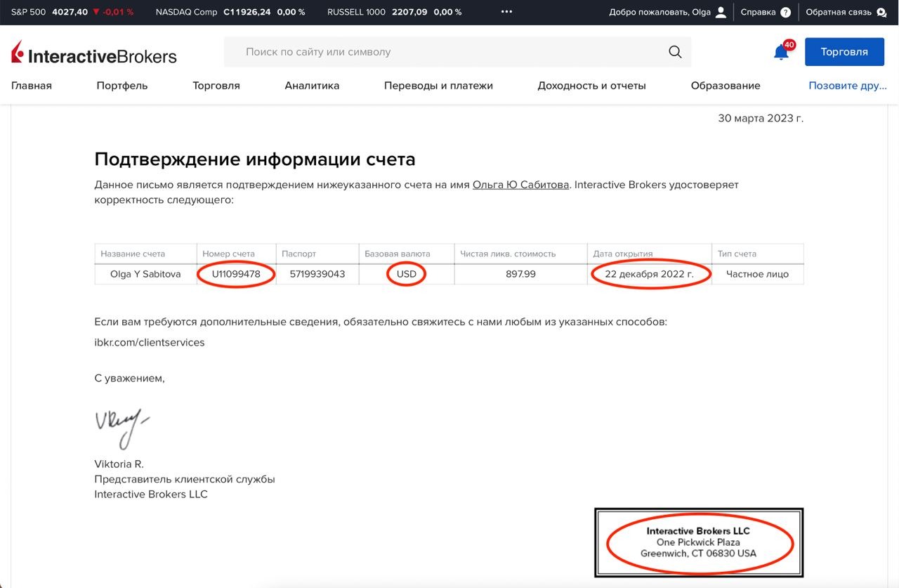Image resolution: width=899 pixels, height=588 pixels.
Task: Open the Образование menu
Action: click(726, 86)
